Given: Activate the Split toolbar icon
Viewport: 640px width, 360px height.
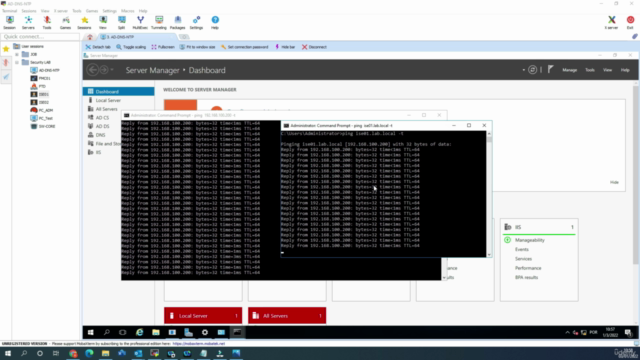Looking at the screenshot, I should tap(121, 22).
